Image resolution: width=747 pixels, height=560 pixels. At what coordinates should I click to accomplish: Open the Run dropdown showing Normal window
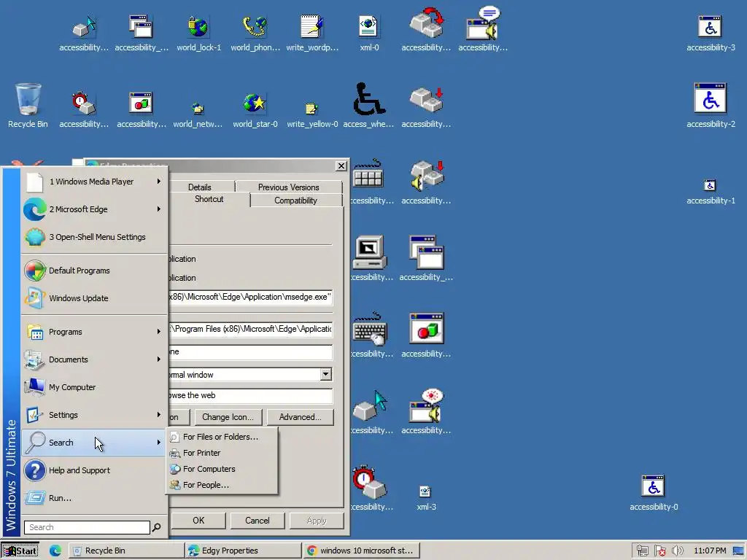coord(326,374)
